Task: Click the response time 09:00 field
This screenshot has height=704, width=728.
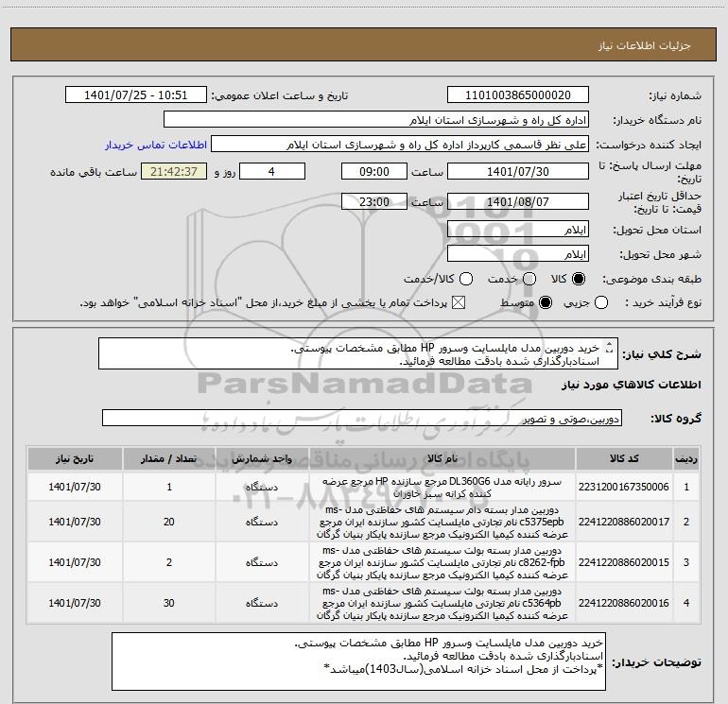Action: tap(374, 171)
